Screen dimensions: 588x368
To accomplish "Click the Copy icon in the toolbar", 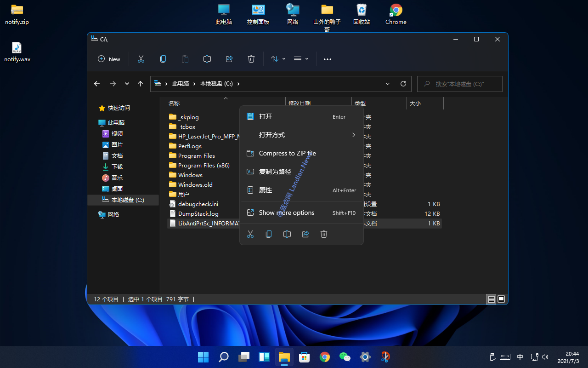I will [163, 59].
